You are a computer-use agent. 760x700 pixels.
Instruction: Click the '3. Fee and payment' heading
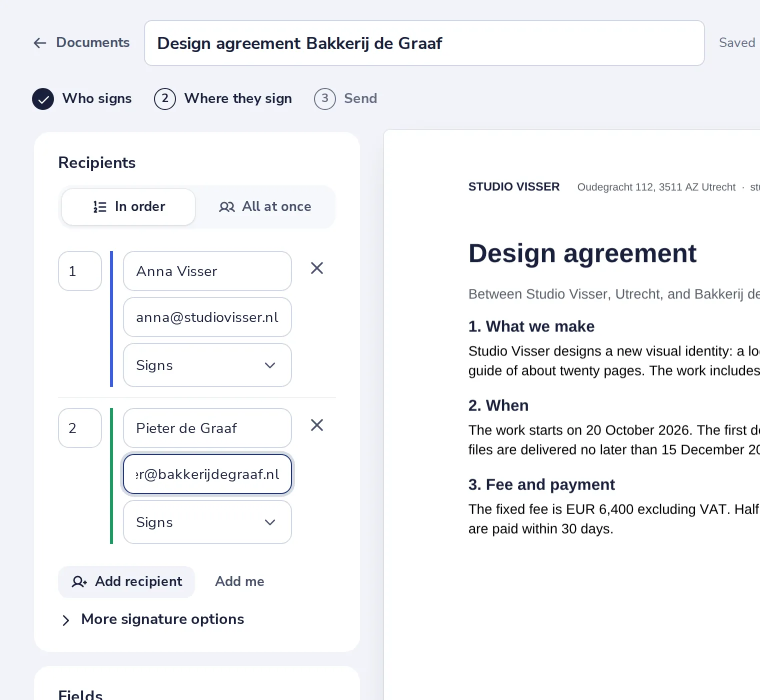click(541, 484)
